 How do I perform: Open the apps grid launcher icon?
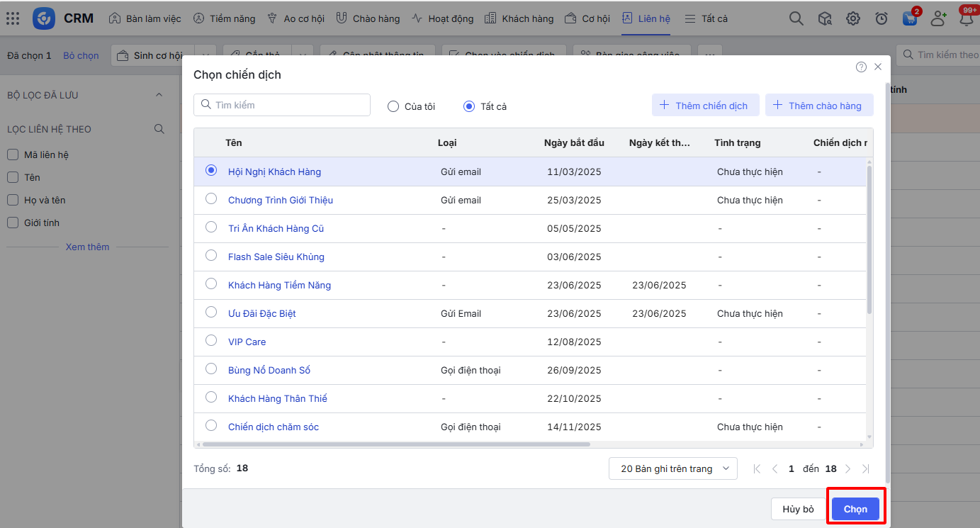tap(13, 18)
